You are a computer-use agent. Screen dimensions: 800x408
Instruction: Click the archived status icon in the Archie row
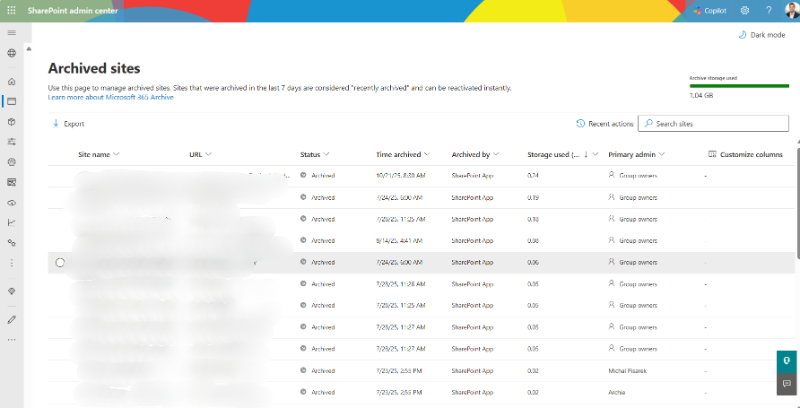pyautogui.click(x=303, y=392)
